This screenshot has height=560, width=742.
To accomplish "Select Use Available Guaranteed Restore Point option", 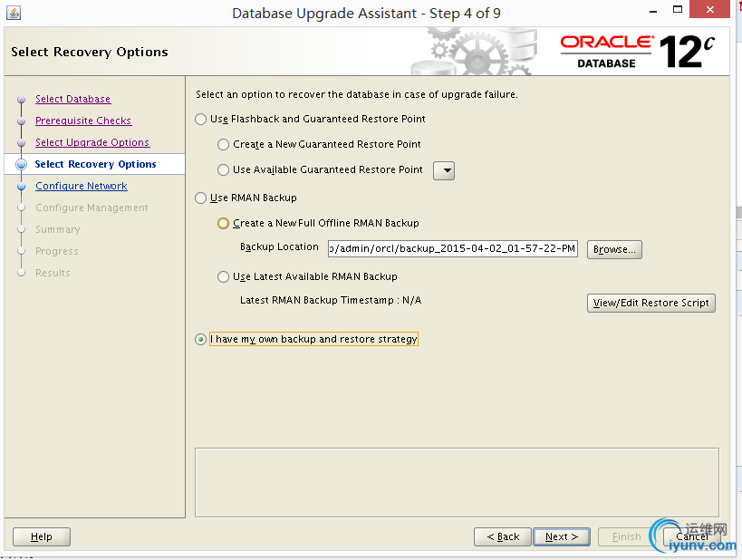I will pos(224,169).
